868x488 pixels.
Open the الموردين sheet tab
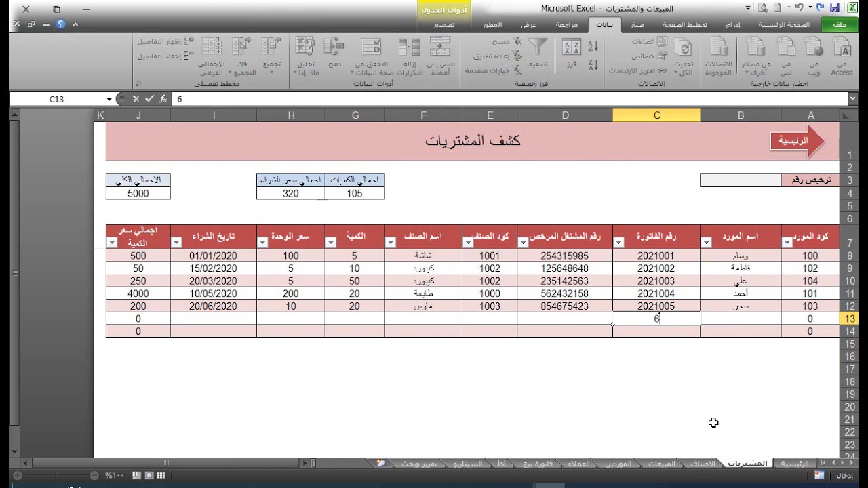(618, 464)
